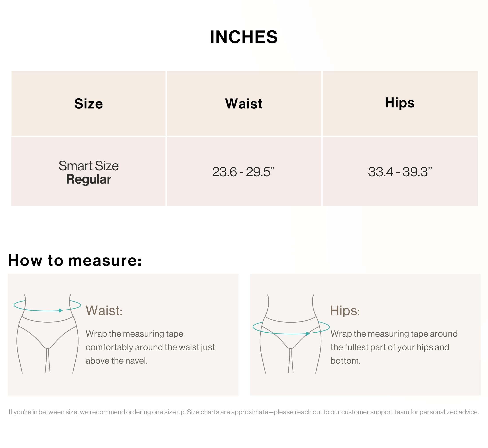Click the hips measurement guide panel

click(x=365, y=335)
